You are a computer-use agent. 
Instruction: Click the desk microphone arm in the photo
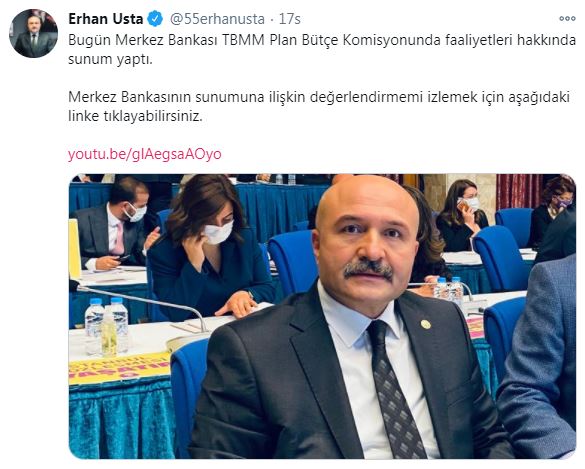(x=146, y=304)
